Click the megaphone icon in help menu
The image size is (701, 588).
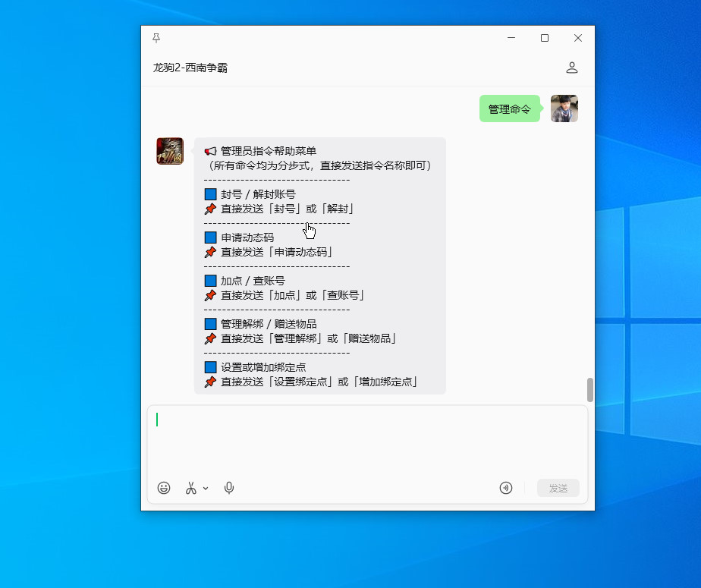pos(210,151)
